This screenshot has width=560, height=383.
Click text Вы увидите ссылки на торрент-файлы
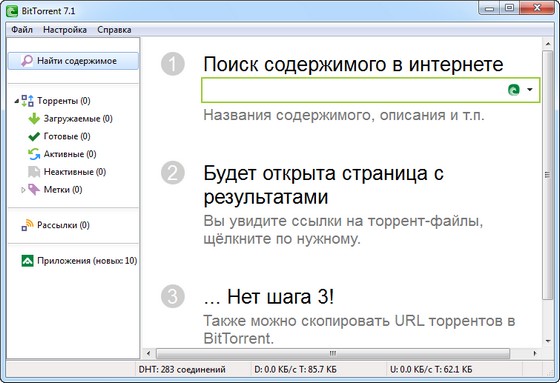click(343, 221)
